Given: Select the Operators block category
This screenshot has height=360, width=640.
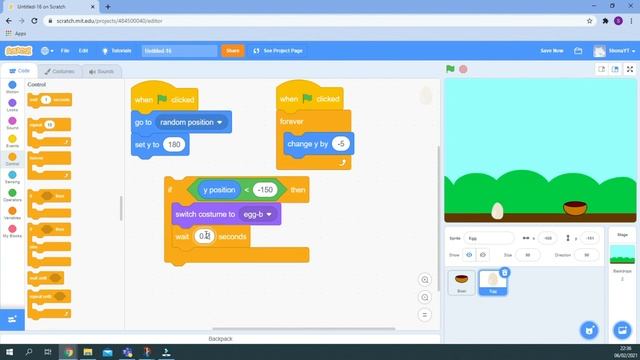Looking at the screenshot, I should pyautogui.click(x=12, y=195).
